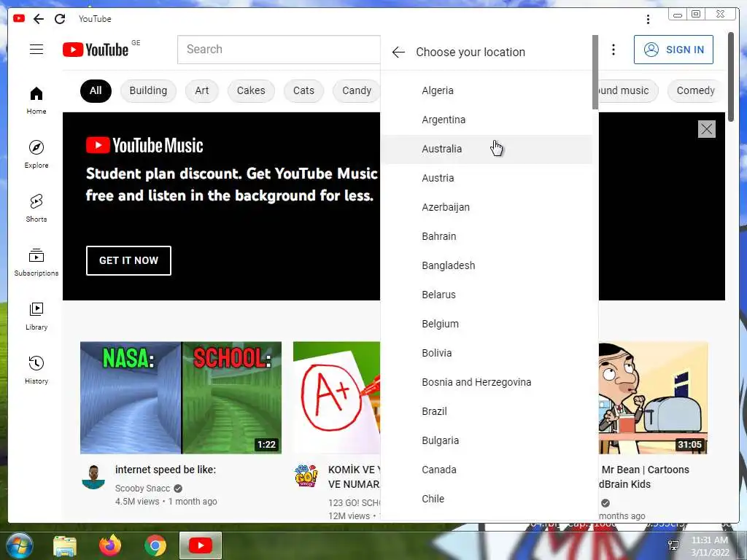Choose Azerbaijan as location
This screenshot has height=560, width=747.
point(487,207)
